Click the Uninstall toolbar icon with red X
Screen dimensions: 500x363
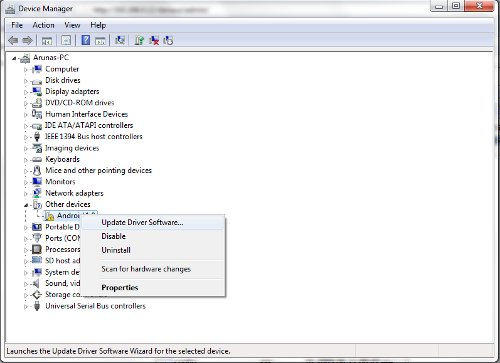[154, 40]
